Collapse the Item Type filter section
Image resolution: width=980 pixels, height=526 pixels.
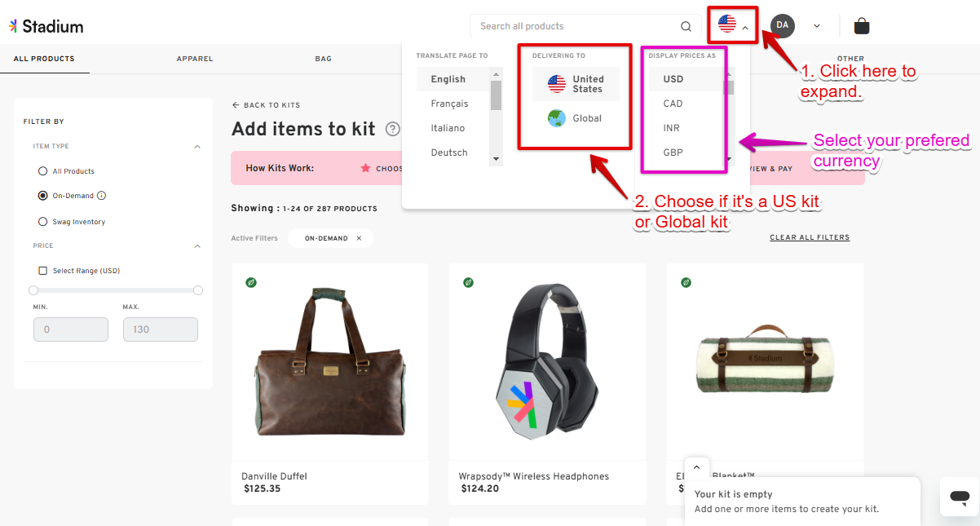pyautogui.click(x=197, y=147)
